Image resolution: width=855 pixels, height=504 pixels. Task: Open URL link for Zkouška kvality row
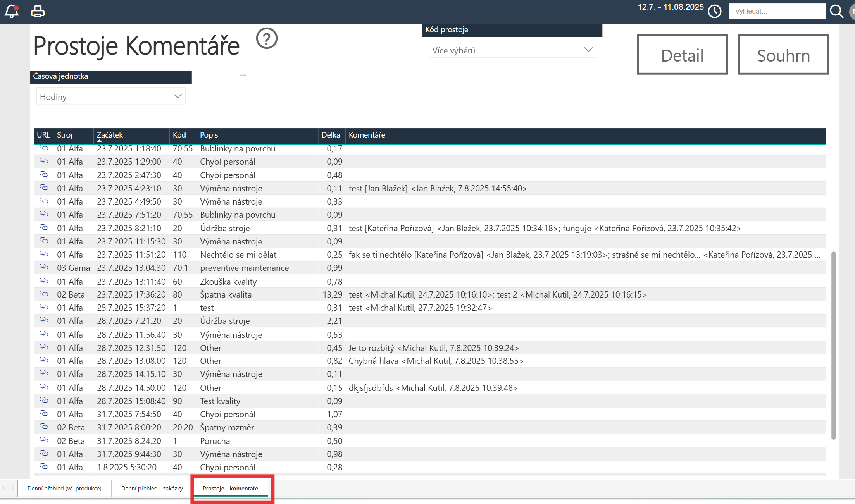[x=44, y=280]
